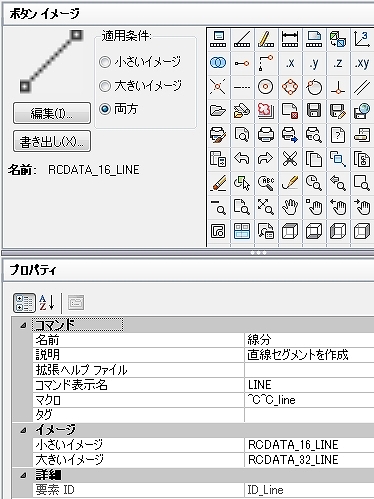
Task: Collapse the イメージ property group
Action: pos(23,430)
